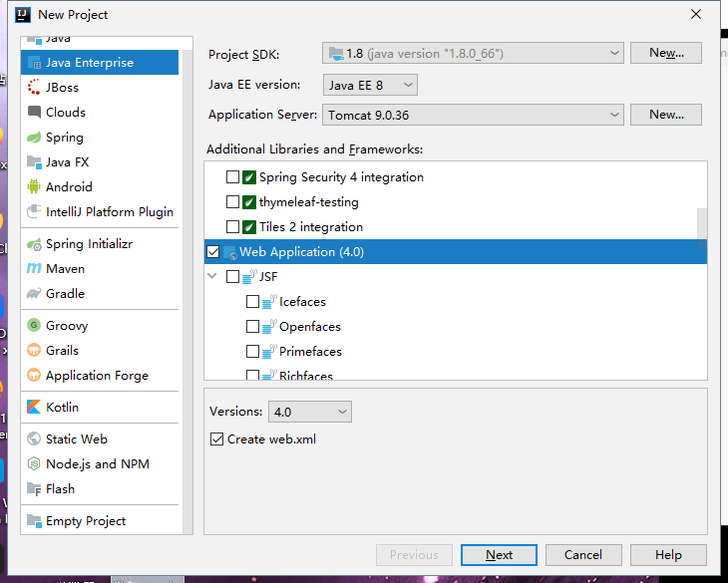
Task: Enable Spring Security 4 integration checkbox
Action: [232, 177]
